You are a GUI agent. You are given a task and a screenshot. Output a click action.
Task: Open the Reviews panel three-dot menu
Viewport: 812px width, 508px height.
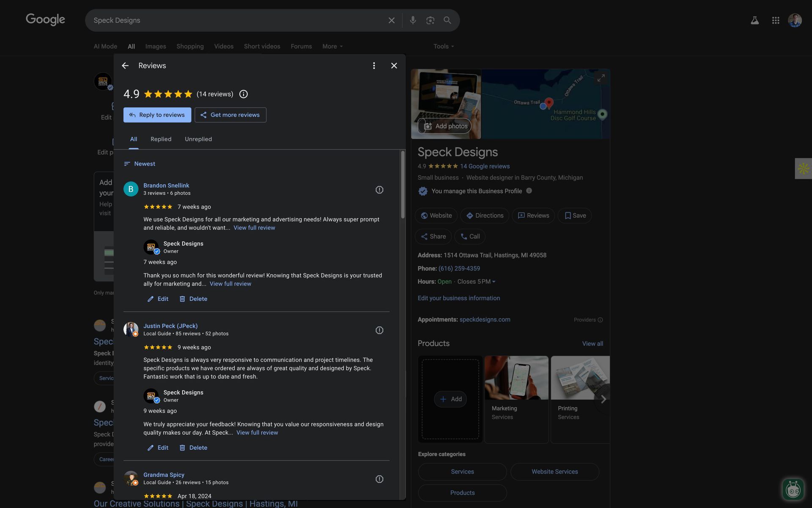point(374,66)
